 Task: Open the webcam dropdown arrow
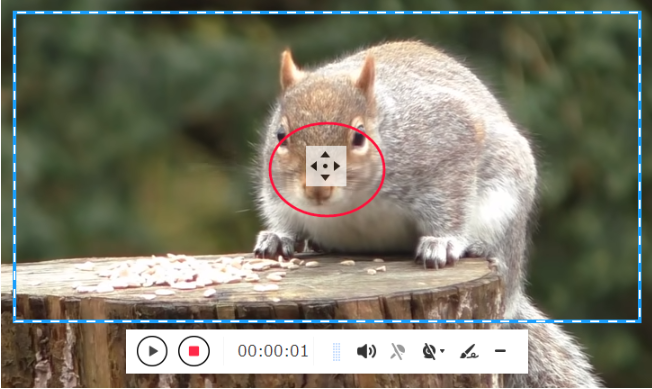tap(442, 351)
